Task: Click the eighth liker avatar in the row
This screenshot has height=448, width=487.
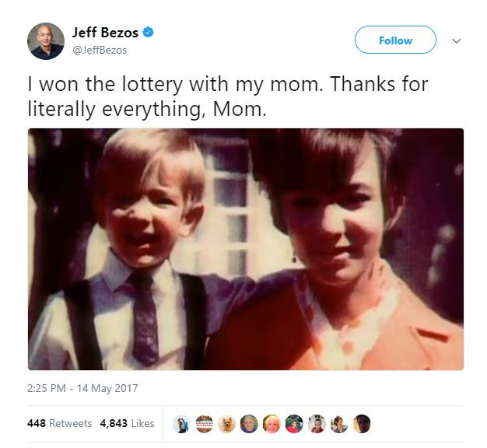Action: point(339,423)
